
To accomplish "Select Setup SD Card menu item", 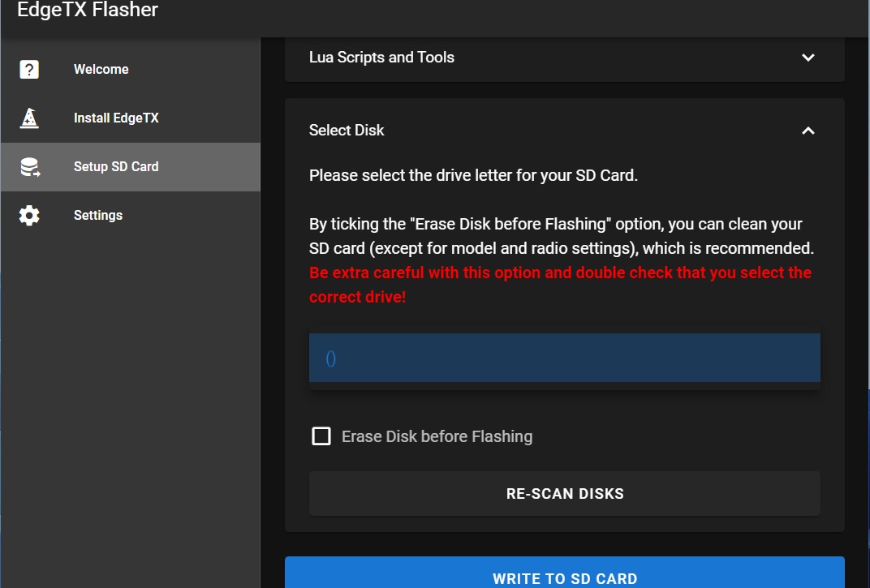I will 131,167.
